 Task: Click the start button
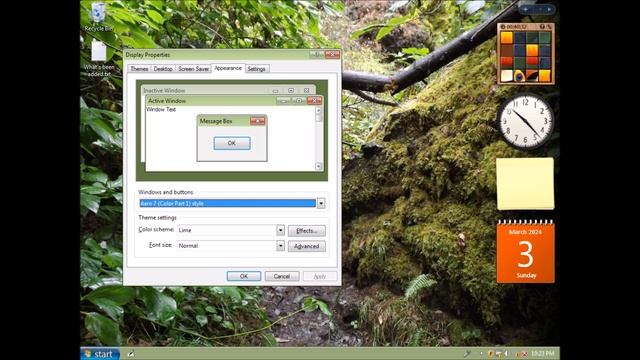click(100, 353)
